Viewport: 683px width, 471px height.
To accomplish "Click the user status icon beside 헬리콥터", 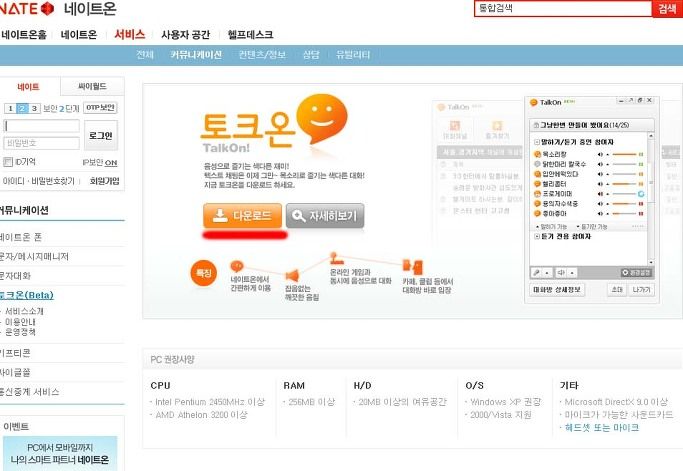I will (x=537, y=184).
